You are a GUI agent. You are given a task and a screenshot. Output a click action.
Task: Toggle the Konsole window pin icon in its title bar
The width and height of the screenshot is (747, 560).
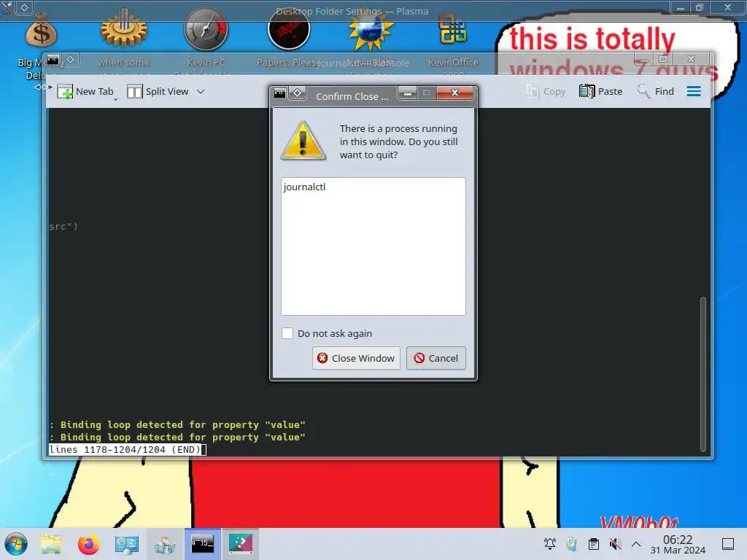point(71,60)
